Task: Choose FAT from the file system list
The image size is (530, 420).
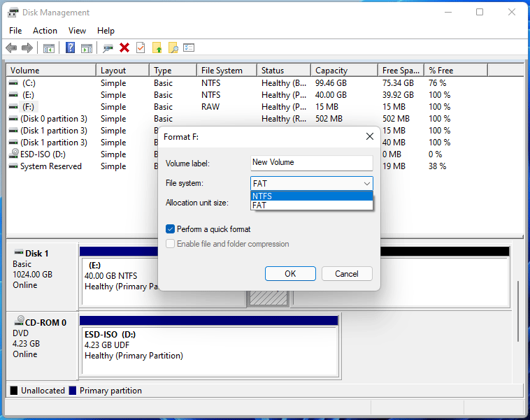Action: coord(312,205)
